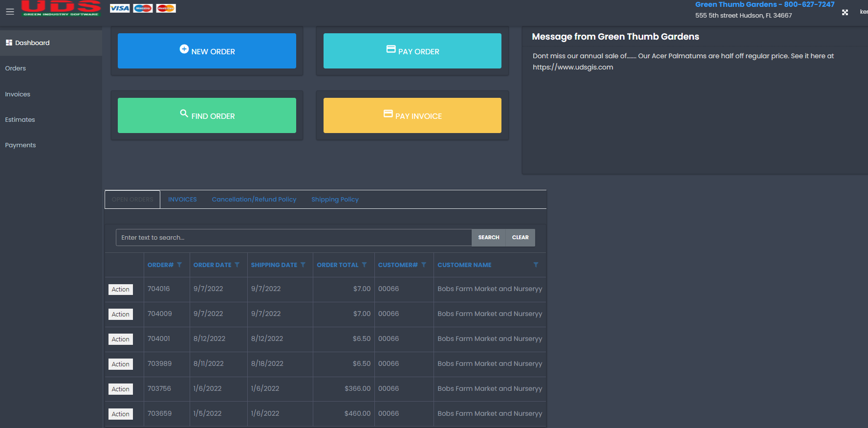Viewport: 868px width, 428px height.
Task: Click the PAY ORDER button
Action: [x=412, y=51]
